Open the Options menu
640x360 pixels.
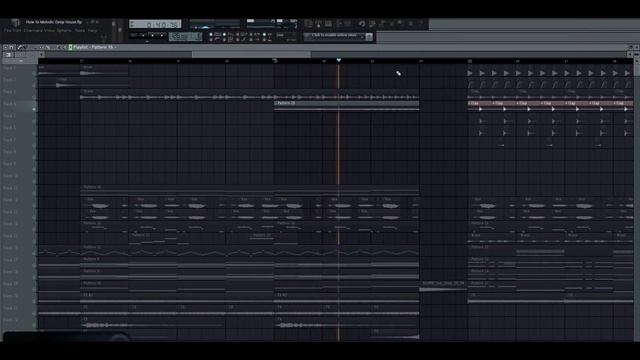[64, 31]
